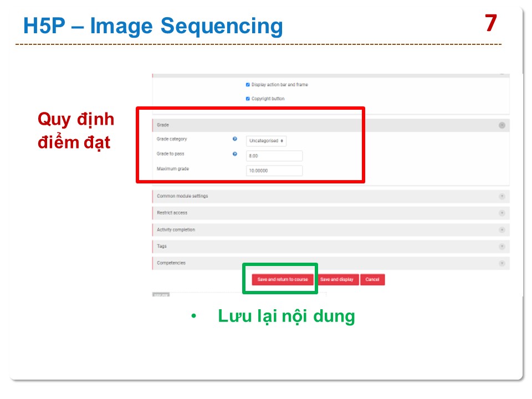This screenshot has width=532, height=399.
Task: Click the Save and display button
Action: pyautogui.click(x=336, y=280)
